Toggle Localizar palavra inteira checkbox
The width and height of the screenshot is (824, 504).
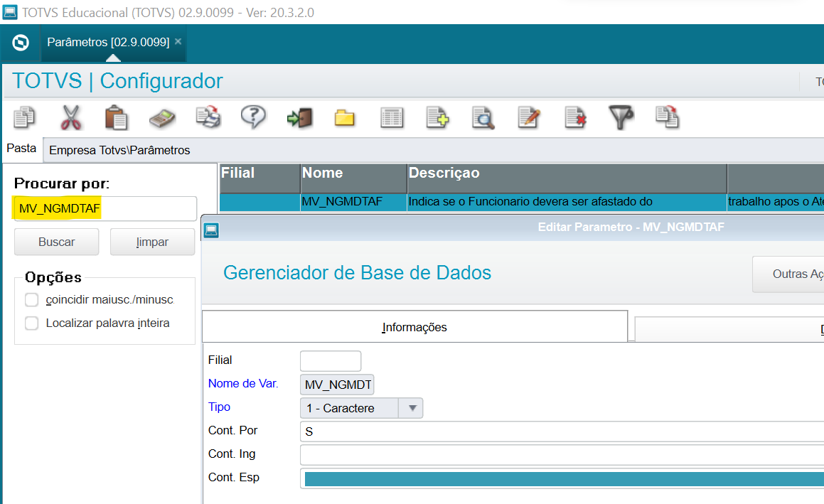tap(31, 323)
